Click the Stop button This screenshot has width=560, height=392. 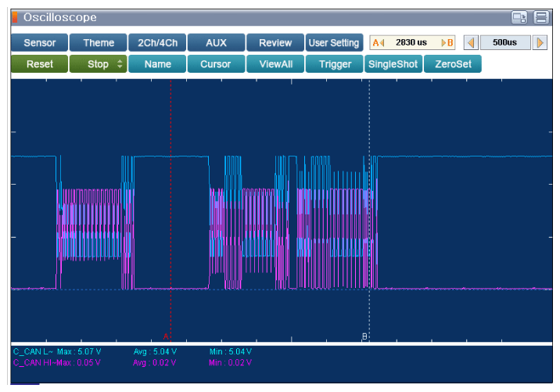pos(99,64)
